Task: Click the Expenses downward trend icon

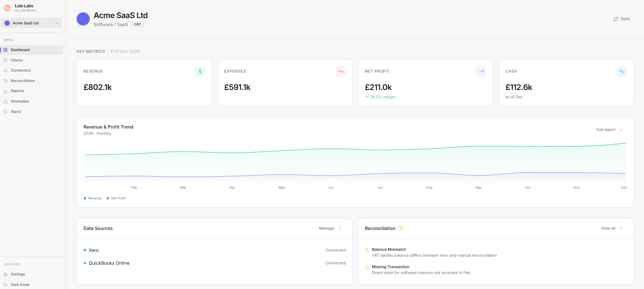Action: point(341,72)
